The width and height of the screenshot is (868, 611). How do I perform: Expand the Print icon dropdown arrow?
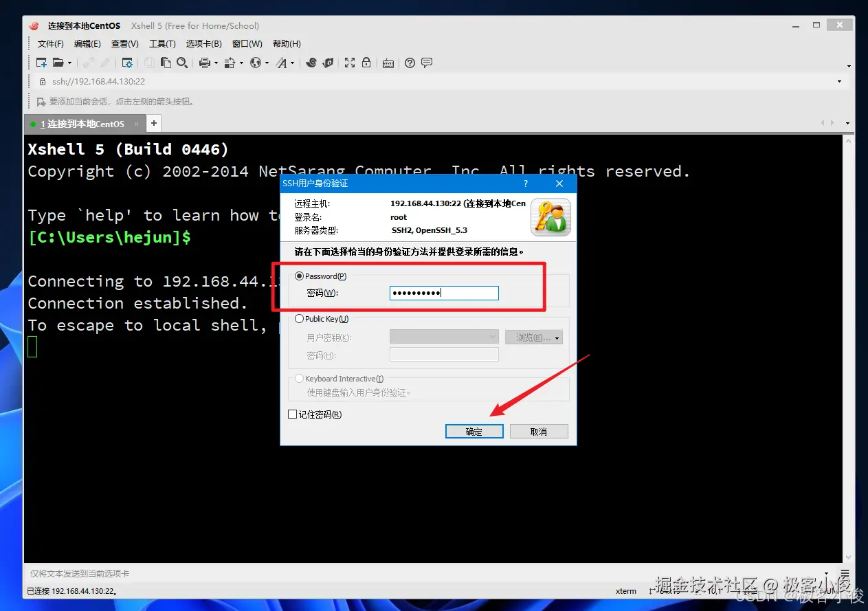point(216,63)
